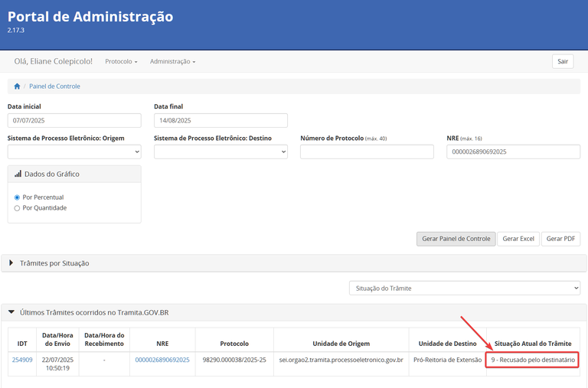Open the Administração menu
Screen dimensions: 588x388
[172, 61]
